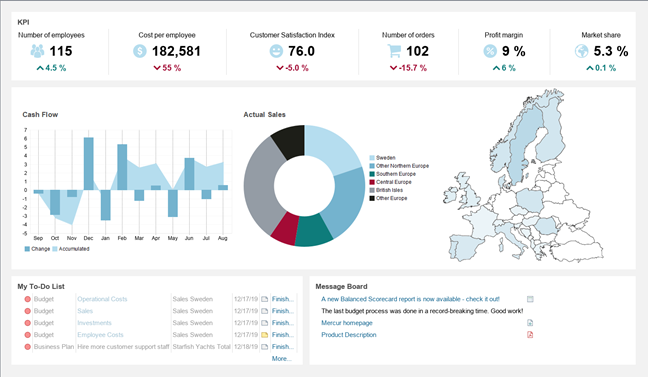Image resolution: width=648 pixels, height=377 pixels.
Task: Click the percent profit margin icon
Action: click(490, 51)
